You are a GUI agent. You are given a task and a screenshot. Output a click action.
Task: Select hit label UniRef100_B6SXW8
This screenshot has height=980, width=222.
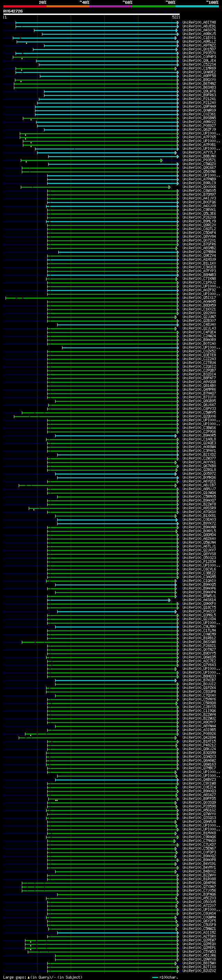point(199,642)
